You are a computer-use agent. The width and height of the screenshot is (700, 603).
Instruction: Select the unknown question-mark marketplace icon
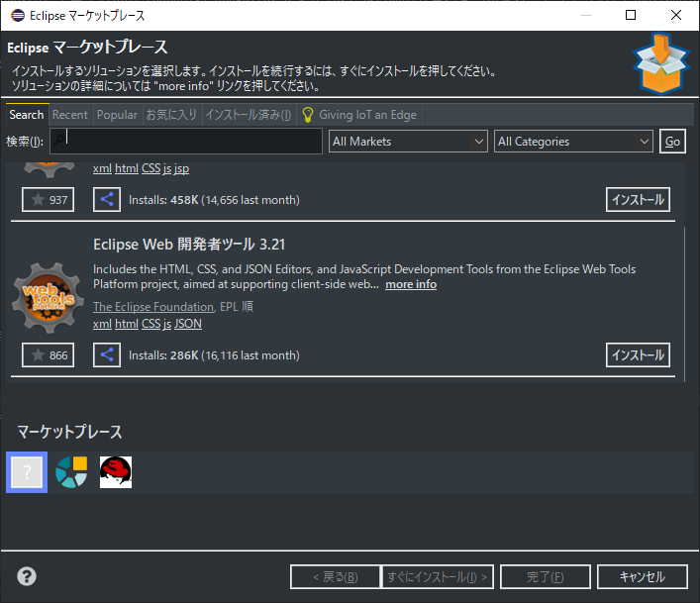pos(27,472)
